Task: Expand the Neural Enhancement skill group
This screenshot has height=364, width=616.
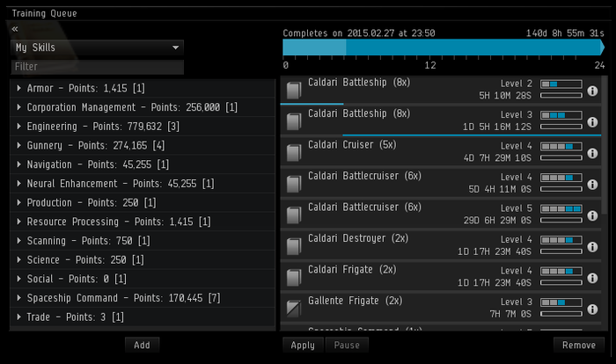Action: coord(18,184)
